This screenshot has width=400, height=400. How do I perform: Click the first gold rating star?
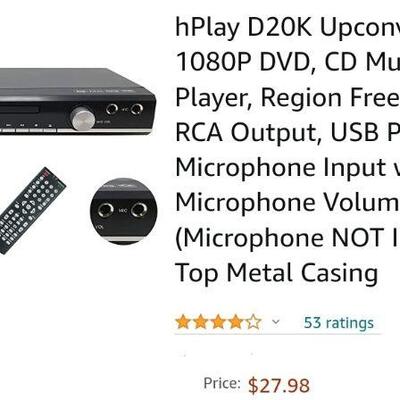(x=183, y=322)
